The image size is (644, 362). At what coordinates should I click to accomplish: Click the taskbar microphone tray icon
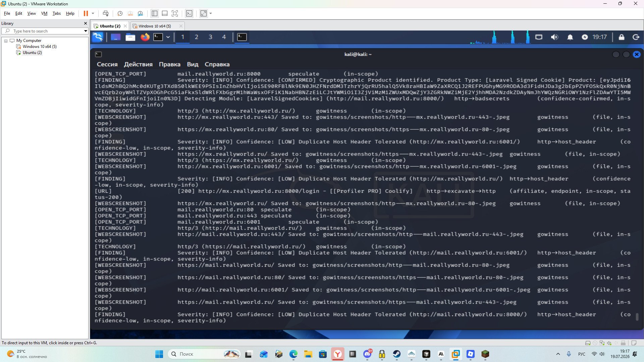pyautogui.click(x=569, y=354)
